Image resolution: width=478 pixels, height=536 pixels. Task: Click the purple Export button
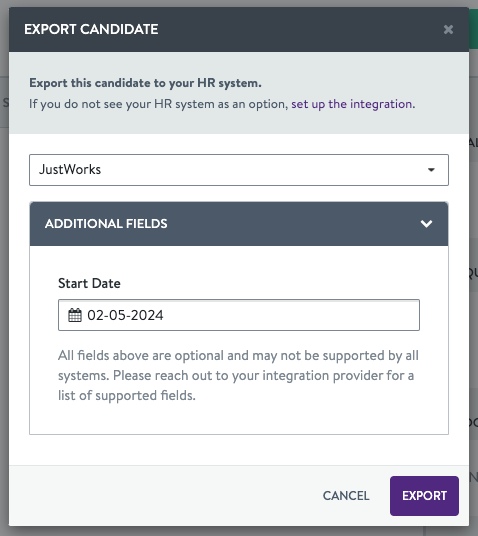point(424,496)
